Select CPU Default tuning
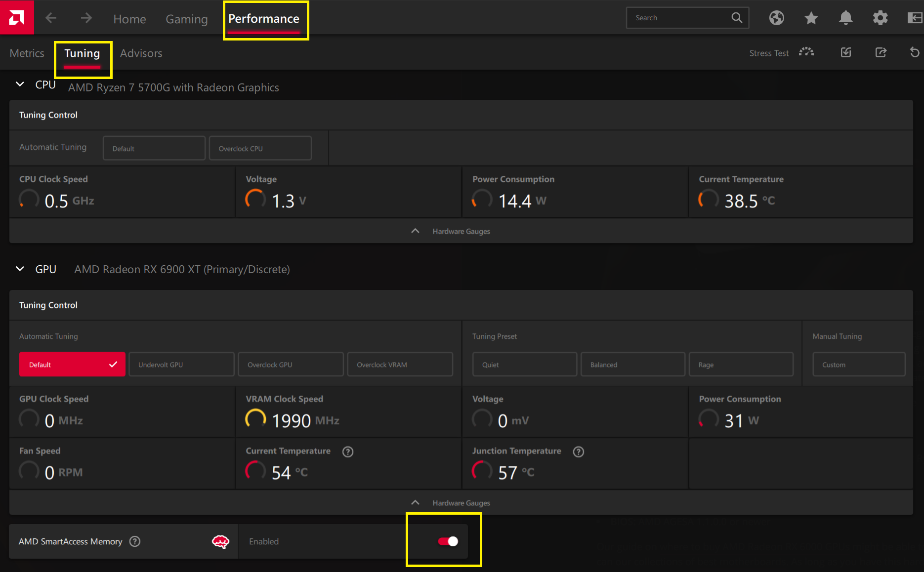Image resolution: width=924 pixels, height=572 pixels. 154,148
